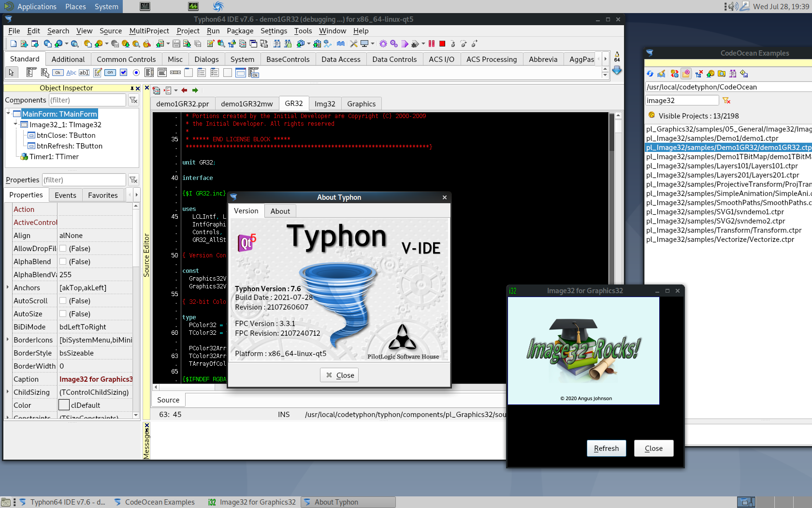Clear the Properties filter icon
This screenshot has height=508, width=812.
pos(133,180)
